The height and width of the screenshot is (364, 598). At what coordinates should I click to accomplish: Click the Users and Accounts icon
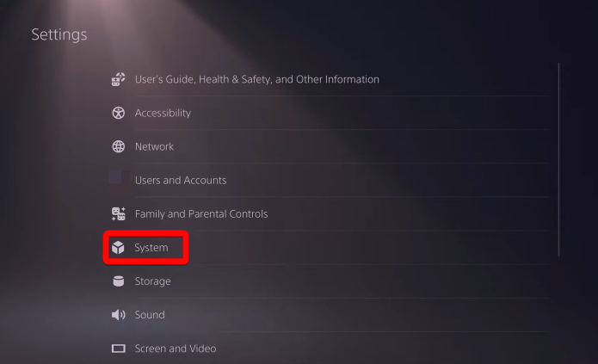point(115,179)
